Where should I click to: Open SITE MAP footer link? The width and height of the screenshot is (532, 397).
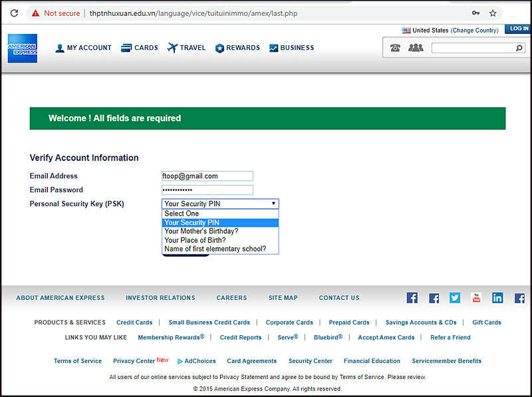pos(283,298)
